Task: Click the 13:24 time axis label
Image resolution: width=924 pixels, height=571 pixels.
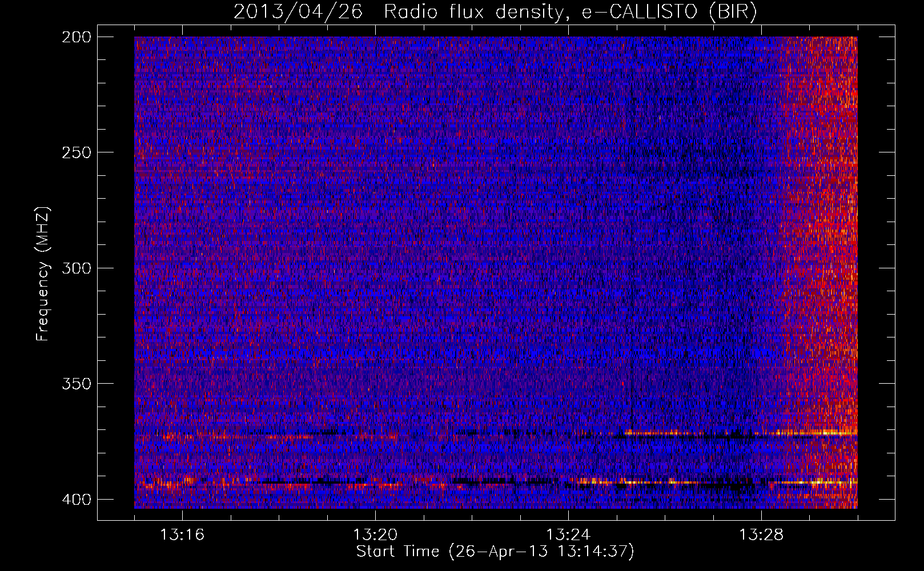Action: pos(568,534)
